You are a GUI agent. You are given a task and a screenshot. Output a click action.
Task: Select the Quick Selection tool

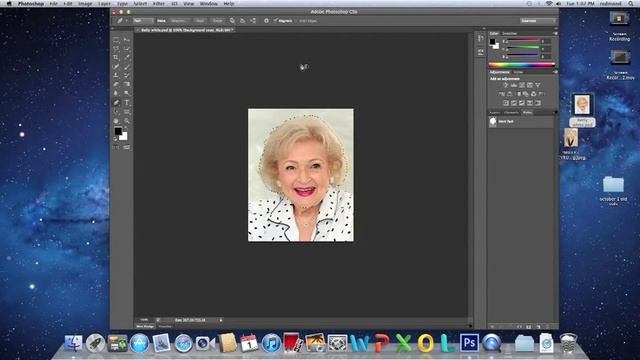click(127, 49)
